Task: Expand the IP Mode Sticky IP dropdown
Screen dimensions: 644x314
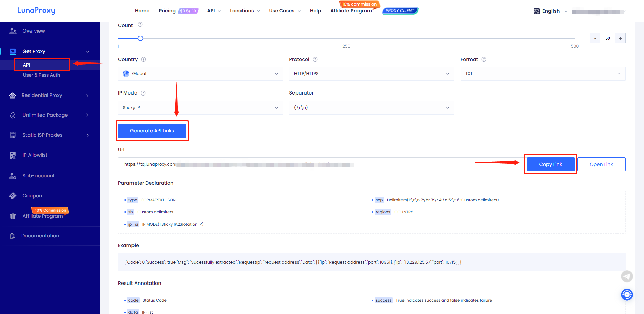Action: tap(200, 108)
